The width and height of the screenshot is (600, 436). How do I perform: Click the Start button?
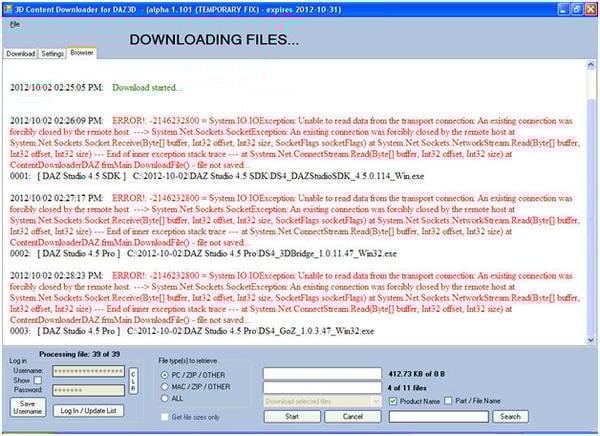coord(292,416)
